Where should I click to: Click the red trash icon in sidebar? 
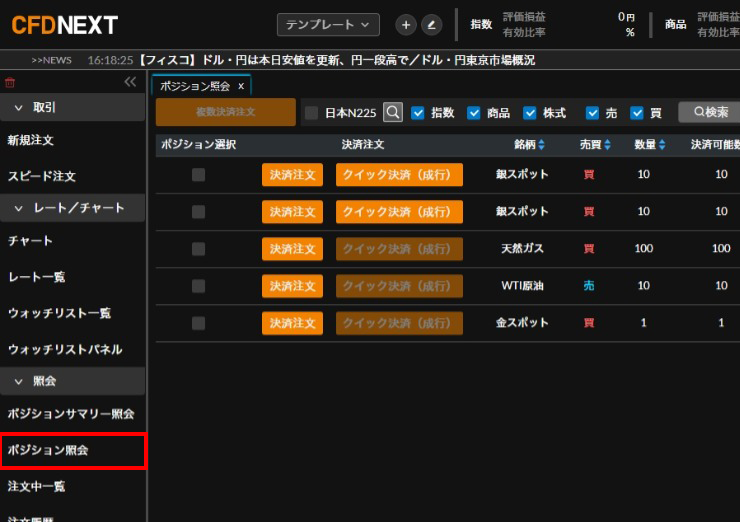click(10, 82)
